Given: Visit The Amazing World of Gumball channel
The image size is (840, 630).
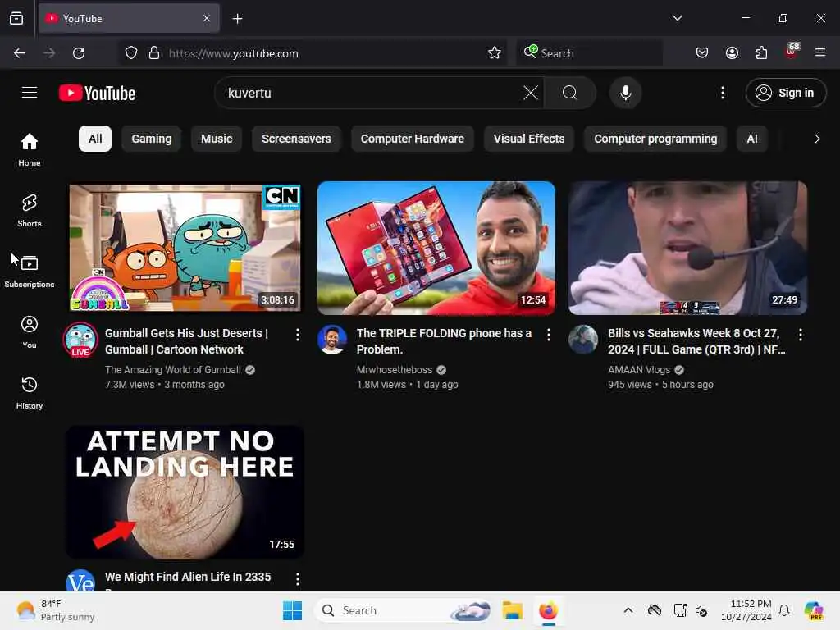Looking at the screenshot, I should point(172,370).
